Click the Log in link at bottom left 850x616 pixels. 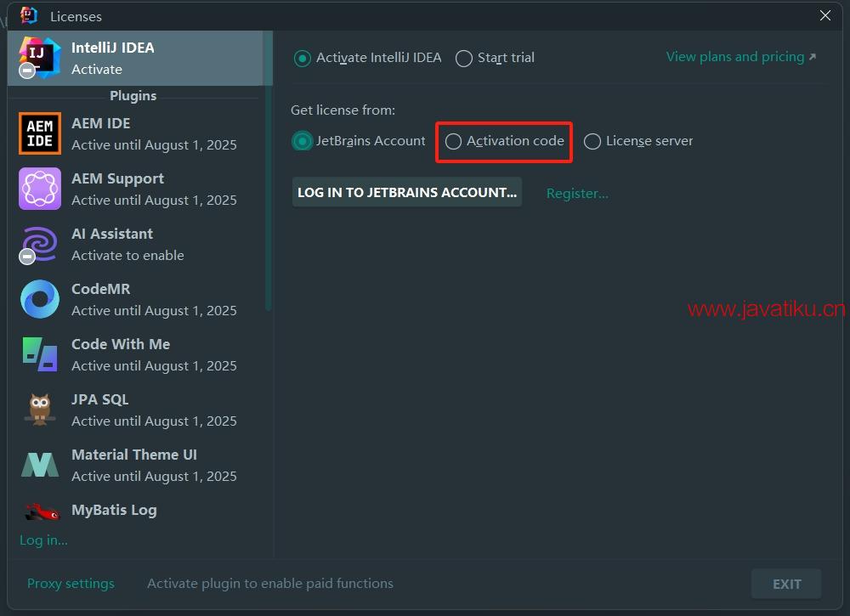tap(43, 540)
